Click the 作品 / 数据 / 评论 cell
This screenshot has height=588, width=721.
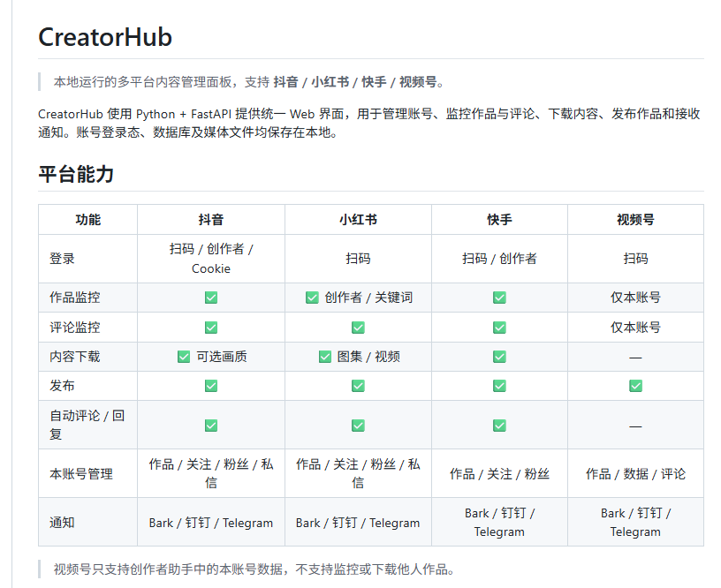tap(635, 473)
